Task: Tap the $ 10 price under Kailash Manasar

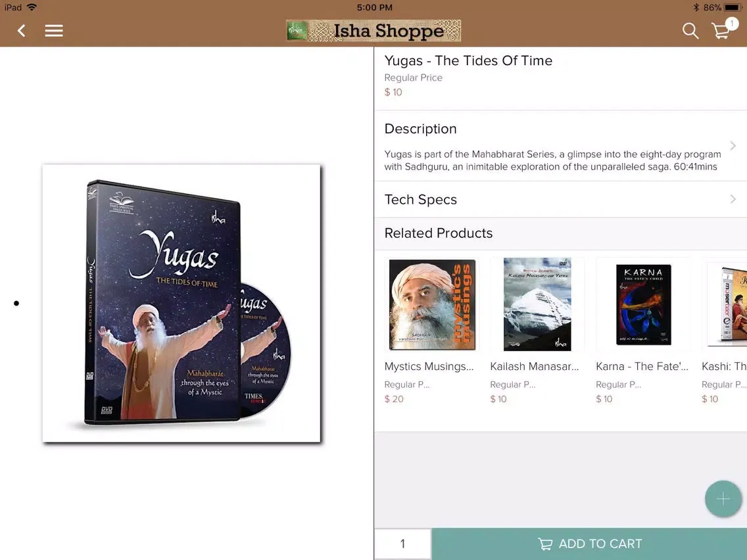Action: pos(498,399)
